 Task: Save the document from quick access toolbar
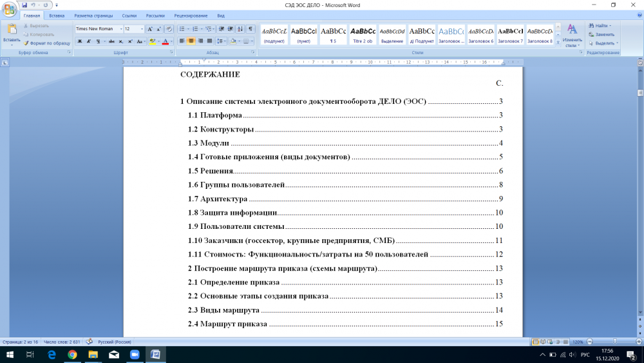point(24,5)
